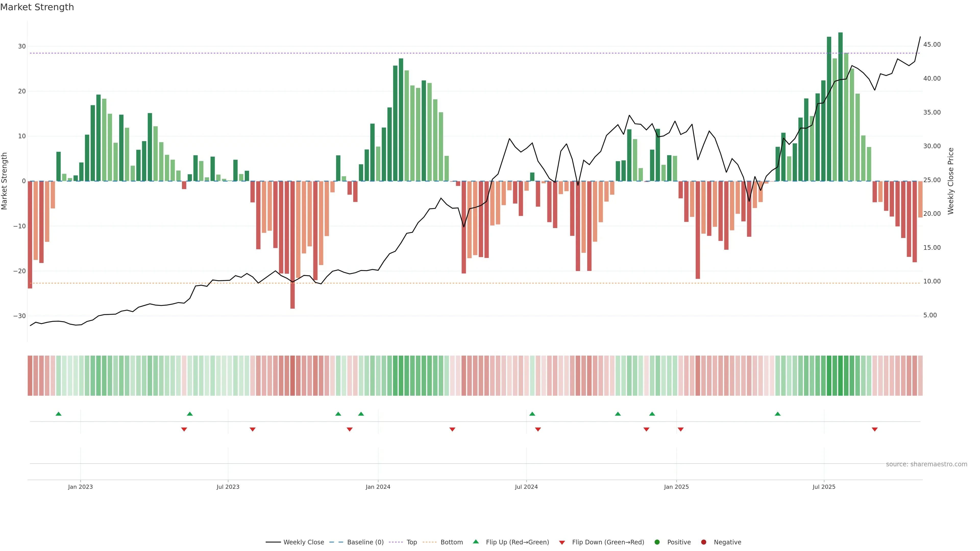The height and width of the screenshot is (551, 980).
Task: Click the Jul 2025 x-axis label
Action: click(824, 487)
